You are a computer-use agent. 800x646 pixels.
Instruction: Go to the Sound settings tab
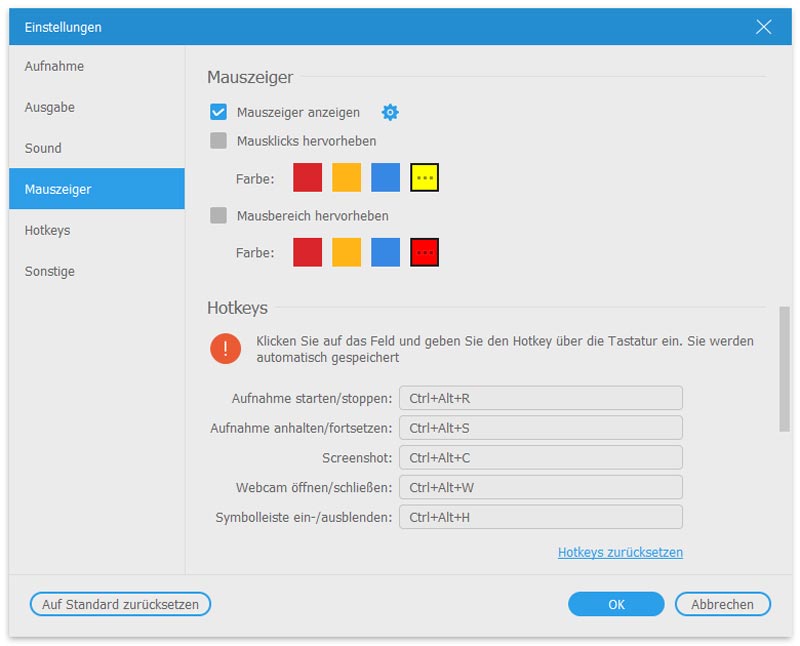pyautogui.click(x=43, y=148)
